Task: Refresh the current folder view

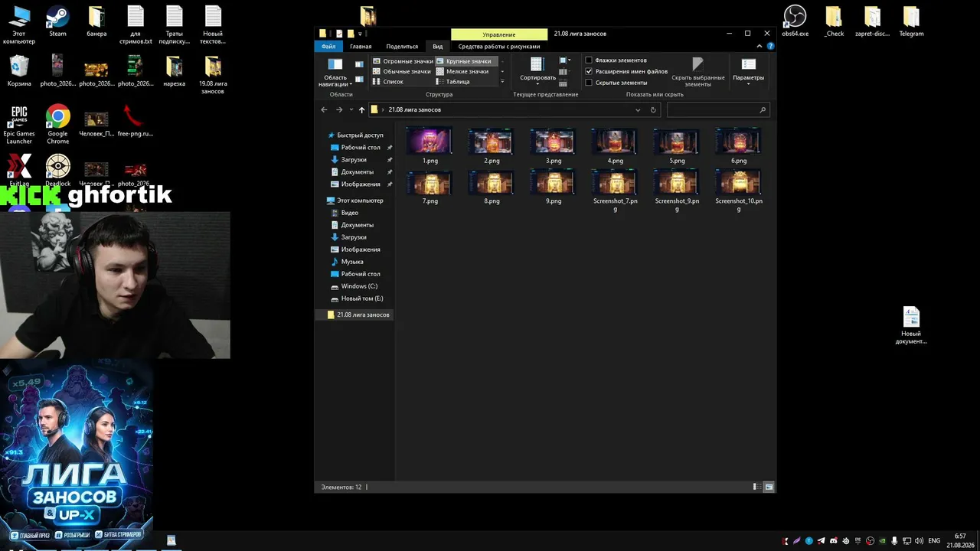Action: click(653, 109)
